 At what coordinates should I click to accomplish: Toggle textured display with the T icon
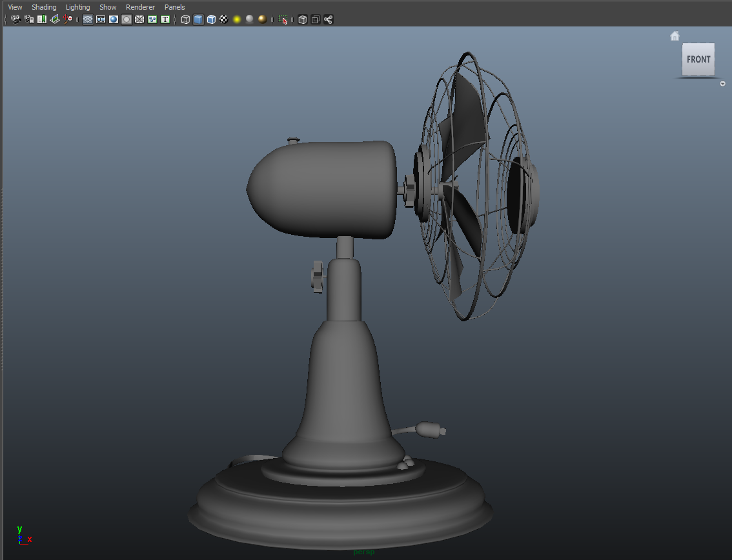click(165, 19)
